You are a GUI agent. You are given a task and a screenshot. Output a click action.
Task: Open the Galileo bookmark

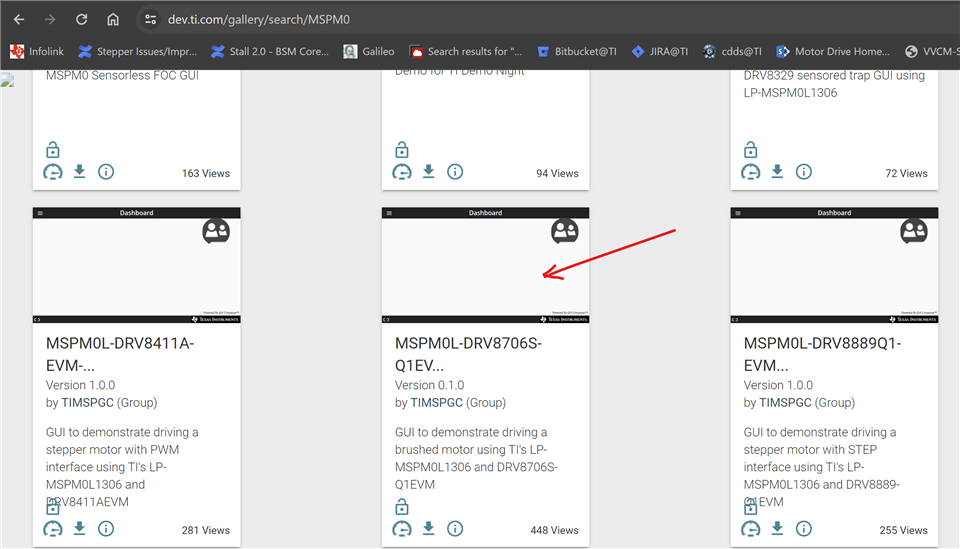click(369, 51)
